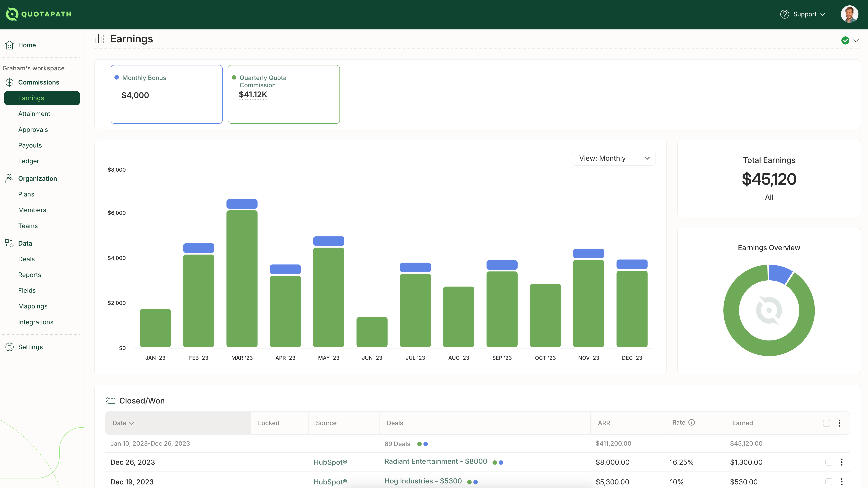The width and height of the screenshot is (868, 488).
Task: Expand the Support menu
Action: (x=803, y=14)
